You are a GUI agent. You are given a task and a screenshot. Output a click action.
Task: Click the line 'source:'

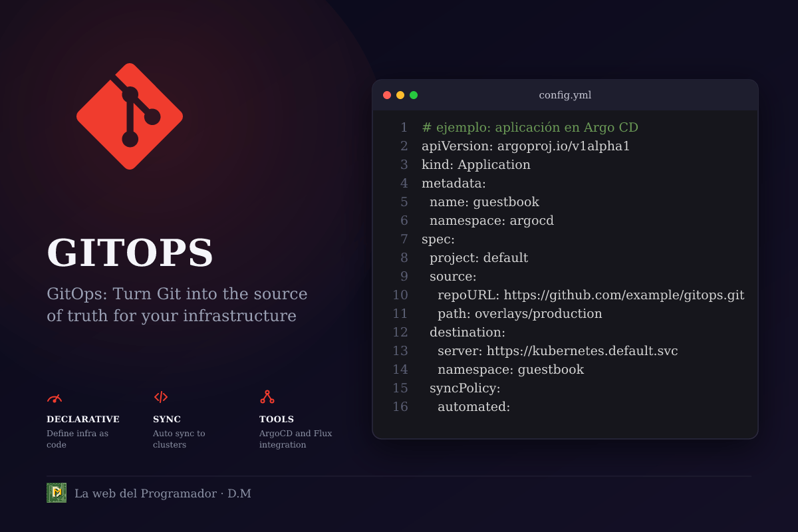point(453,277)
